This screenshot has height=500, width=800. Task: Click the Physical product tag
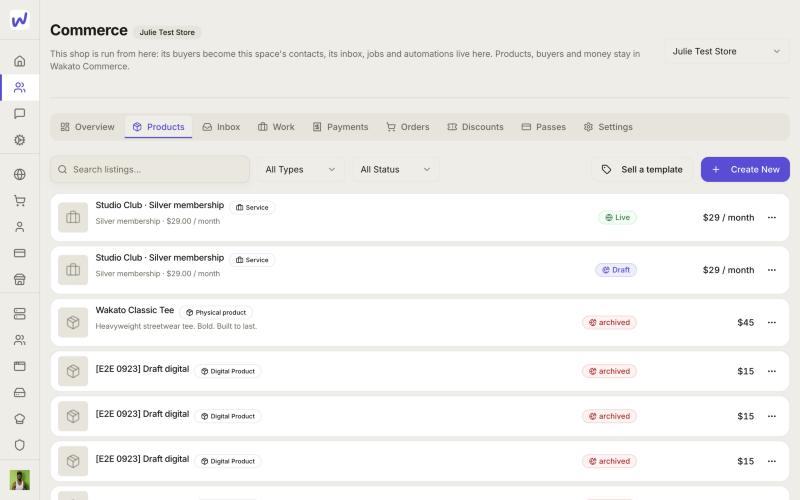[x=216, y=312]
